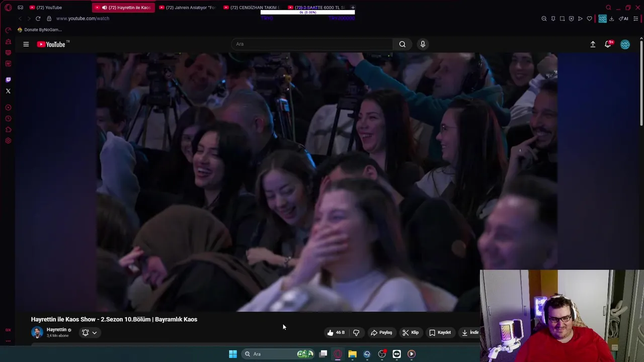Viewport: 644px width, 362px height.
Task: Dislike the video with thumbs-down button
Action: coord(356,332)
